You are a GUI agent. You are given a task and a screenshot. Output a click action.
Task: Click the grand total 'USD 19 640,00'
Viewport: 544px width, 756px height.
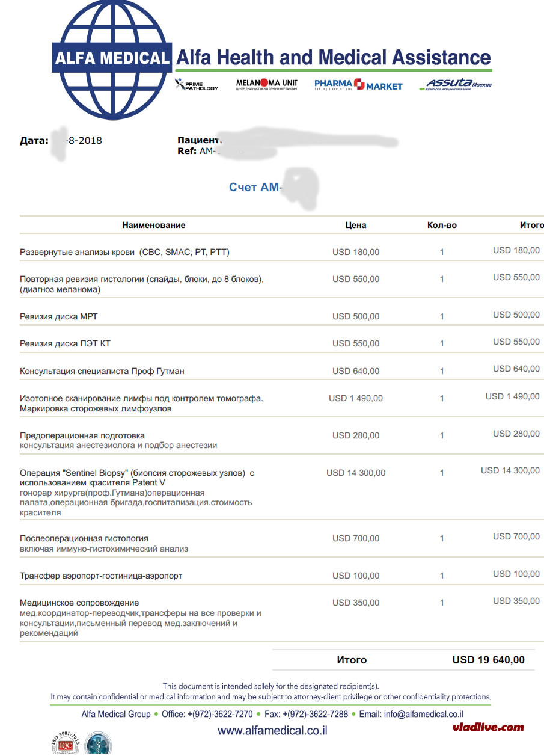click(x=489, y=660)
